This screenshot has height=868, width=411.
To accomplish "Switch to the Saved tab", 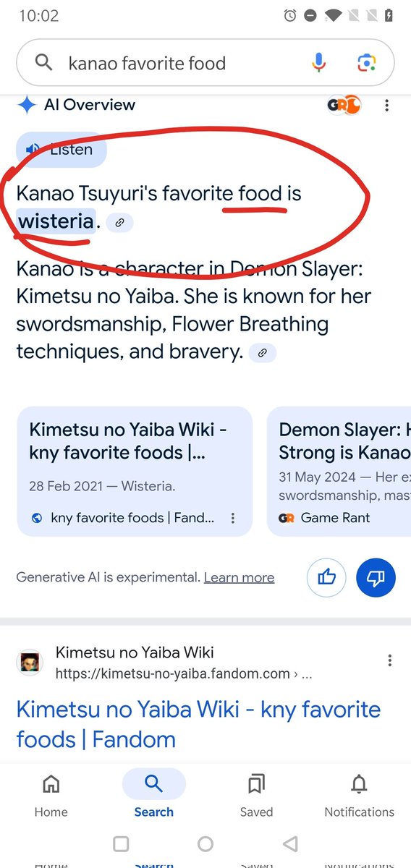I will pos(256,793).
